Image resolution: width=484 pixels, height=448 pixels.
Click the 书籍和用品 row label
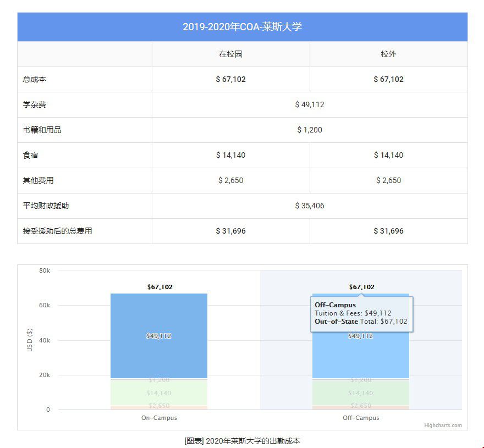pyautogui.click(x=42, y=130)
